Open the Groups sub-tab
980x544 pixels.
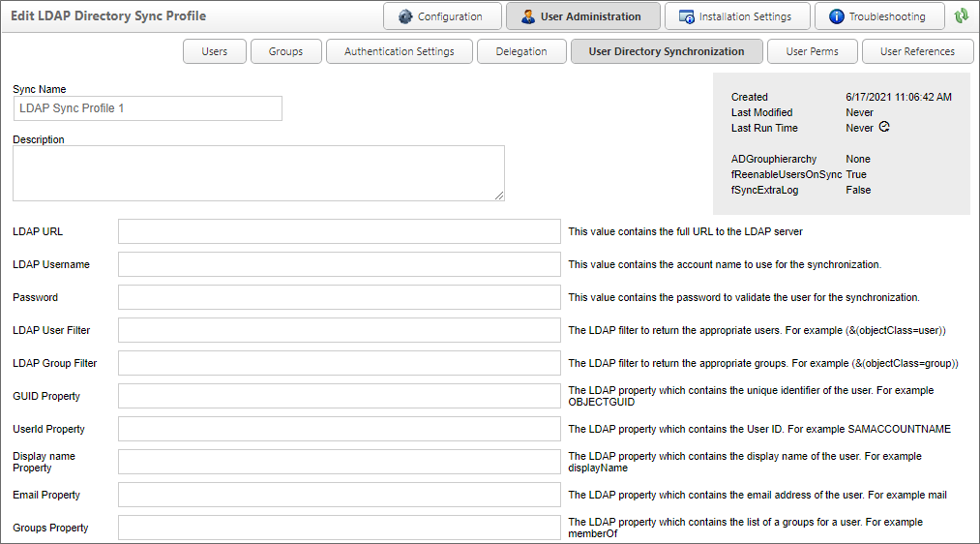point(285,51)
